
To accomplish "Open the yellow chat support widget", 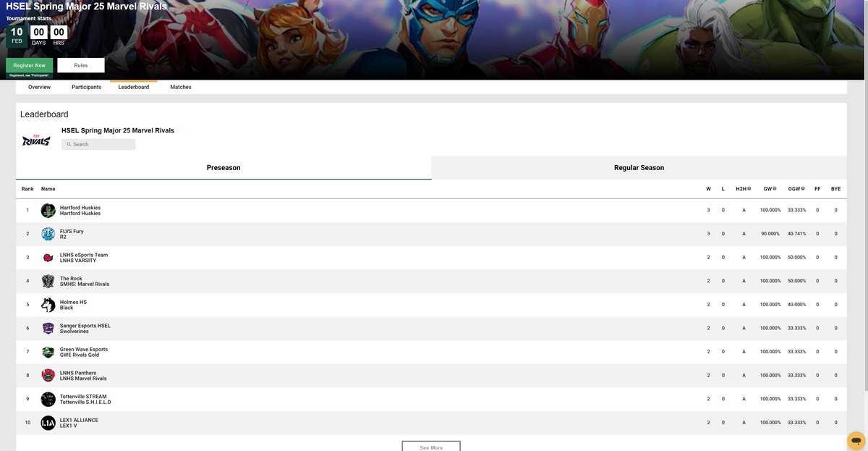I will tap(856, 440).
